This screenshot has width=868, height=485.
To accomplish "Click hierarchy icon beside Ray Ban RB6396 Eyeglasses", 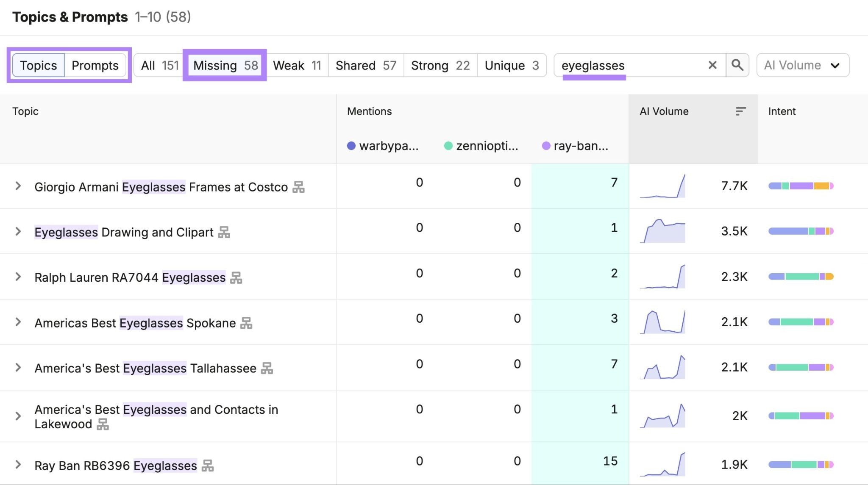I will [207, 466].
